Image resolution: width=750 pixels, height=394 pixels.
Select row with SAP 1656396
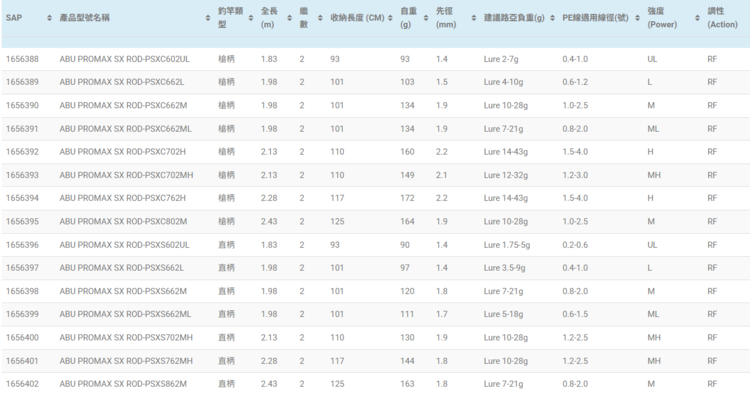375,245
